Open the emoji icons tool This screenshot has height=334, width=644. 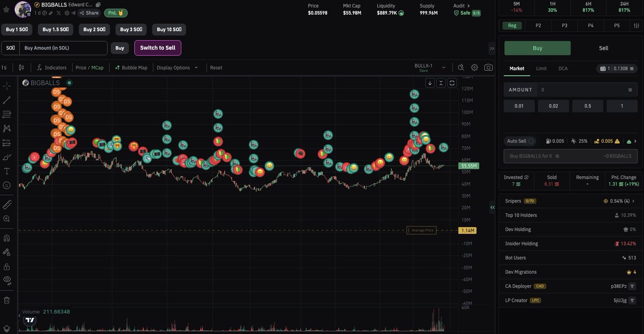tap(7, 185)
